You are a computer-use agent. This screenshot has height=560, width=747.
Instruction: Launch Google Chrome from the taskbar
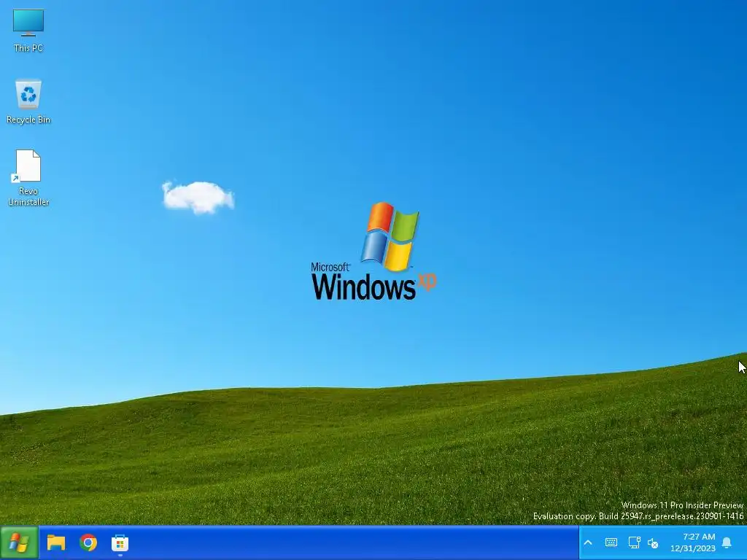point(88,542)
